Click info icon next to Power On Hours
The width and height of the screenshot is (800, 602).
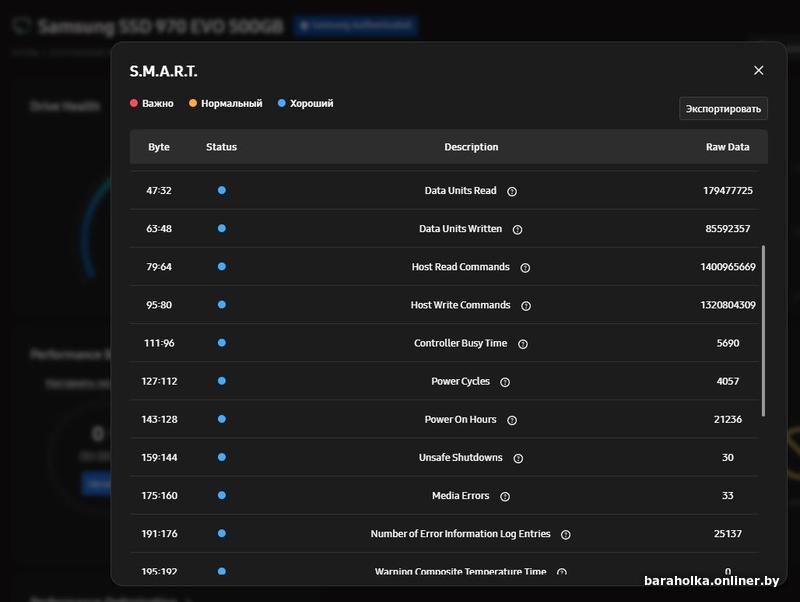pos(512,420)
